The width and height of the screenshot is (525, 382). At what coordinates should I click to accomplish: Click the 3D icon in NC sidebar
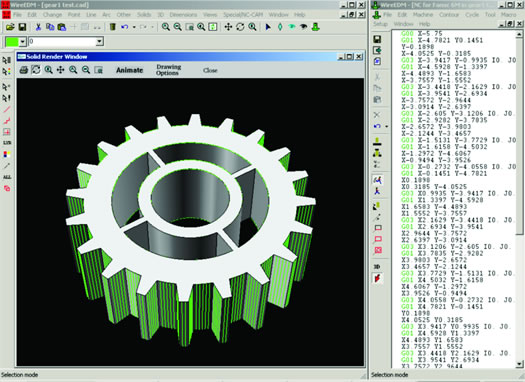[x=377, y=267]
